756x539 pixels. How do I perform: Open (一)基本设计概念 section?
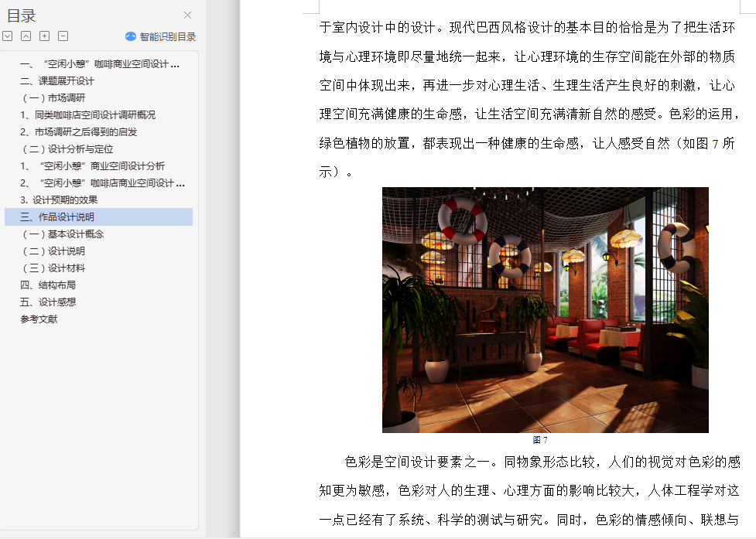click(63, 234)
